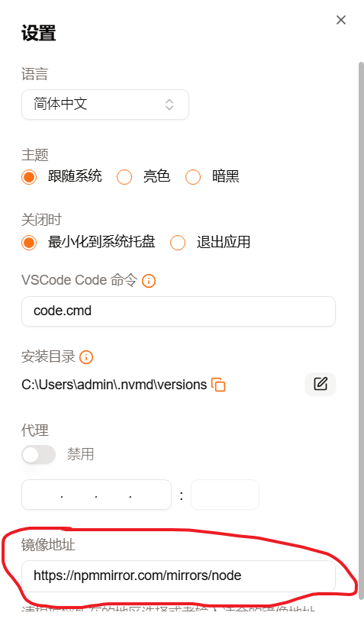
Task: Click the VSCode Code command info icon
Action: pos(149,281)
